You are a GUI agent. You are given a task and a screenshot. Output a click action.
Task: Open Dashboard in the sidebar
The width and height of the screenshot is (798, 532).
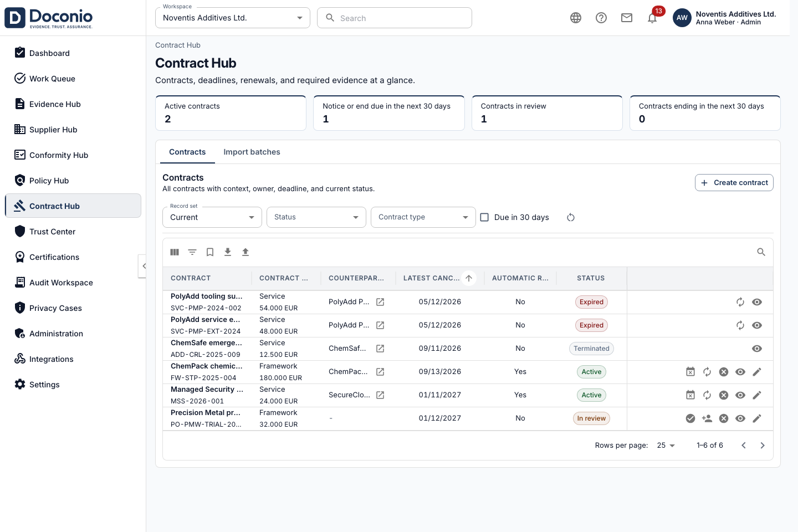tap(73, 53)
